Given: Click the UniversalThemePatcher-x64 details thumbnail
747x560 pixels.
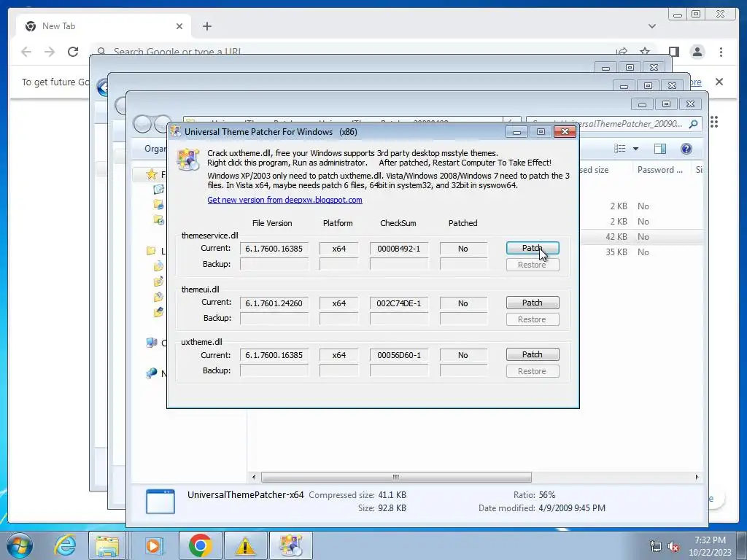Looking at the screenshot, I should (x=160, y=502).
